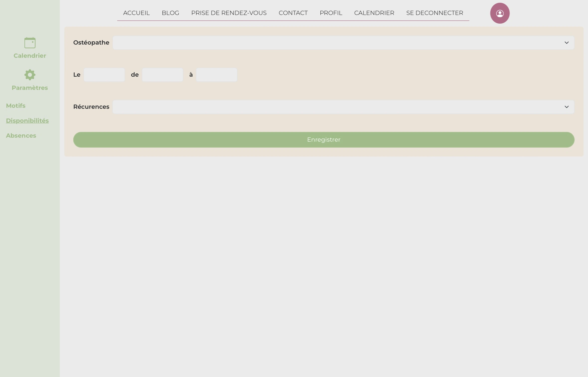Open the user profile avatar icon

500,13
